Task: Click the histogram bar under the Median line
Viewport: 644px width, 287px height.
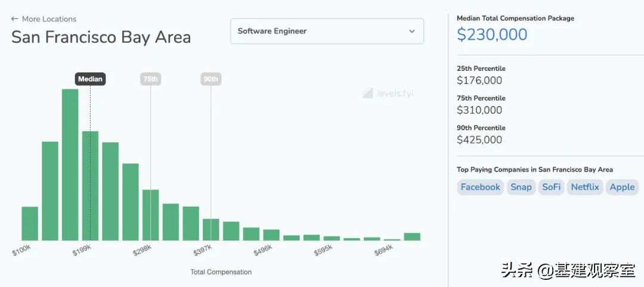Action: [x=90, y=186]
